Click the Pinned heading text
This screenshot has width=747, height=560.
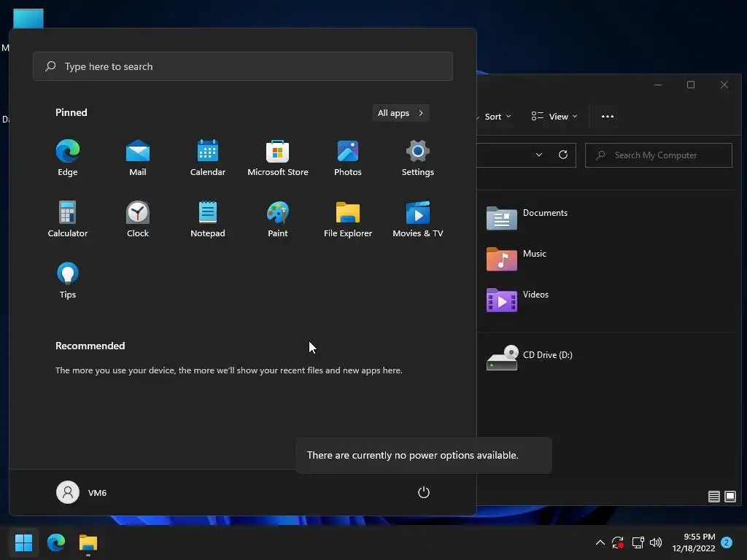click(x=71, y=112)
